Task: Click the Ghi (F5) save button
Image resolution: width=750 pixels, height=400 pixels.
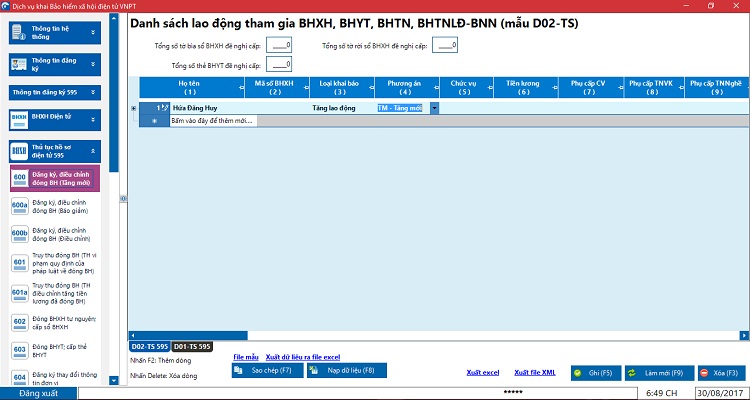Action: click(592, 372)
